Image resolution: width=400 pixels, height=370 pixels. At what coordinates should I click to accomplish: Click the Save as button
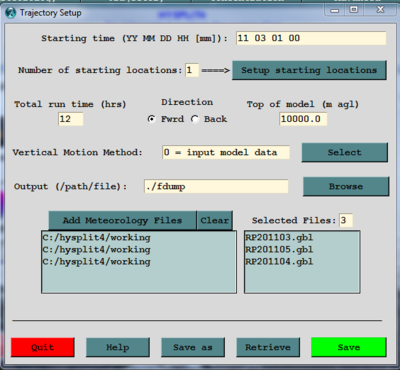193,347
